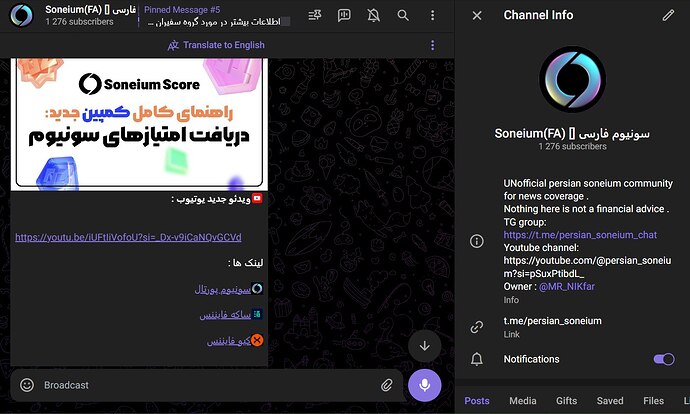
Task: Click the chain link icon
Action: [477, 327]
